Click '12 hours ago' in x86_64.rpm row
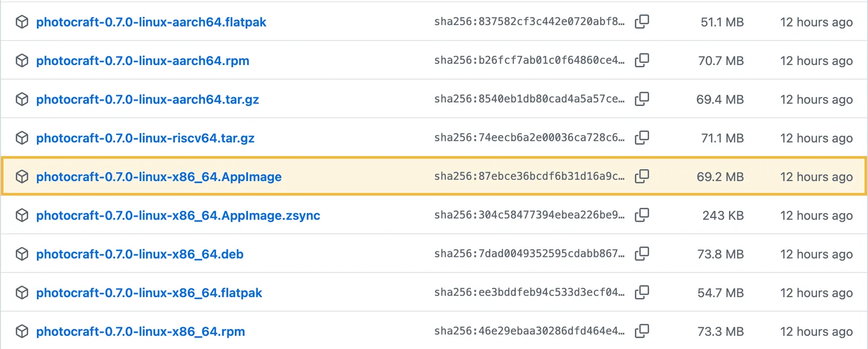The width and height of the screenshot is (868, 349). point(816,332)
